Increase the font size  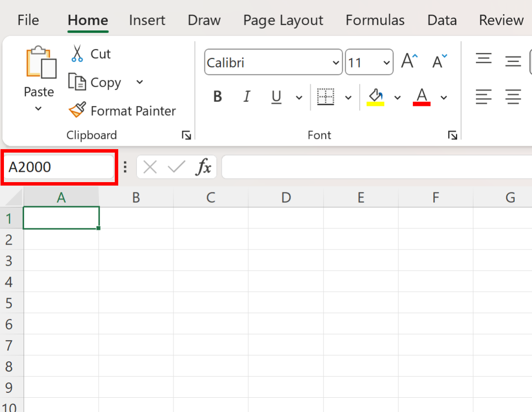[x=409, y=61]
